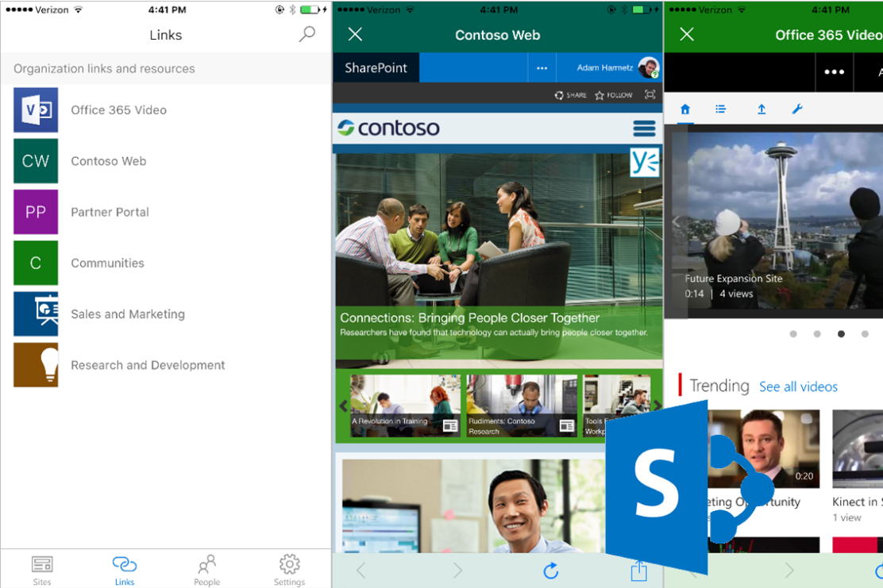
Task: Open See all videos under Trending
Action: (798, 386)
